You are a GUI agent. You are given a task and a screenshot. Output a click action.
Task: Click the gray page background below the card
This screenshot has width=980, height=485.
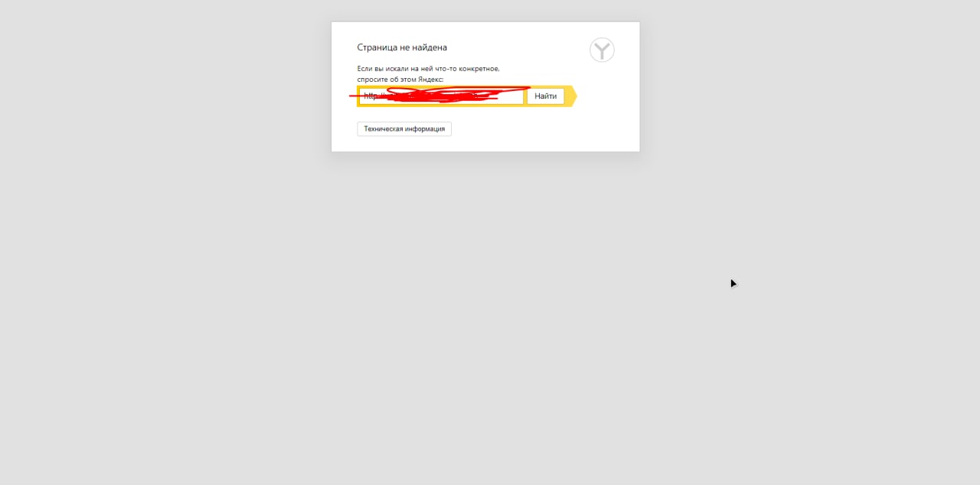point(490,321)
